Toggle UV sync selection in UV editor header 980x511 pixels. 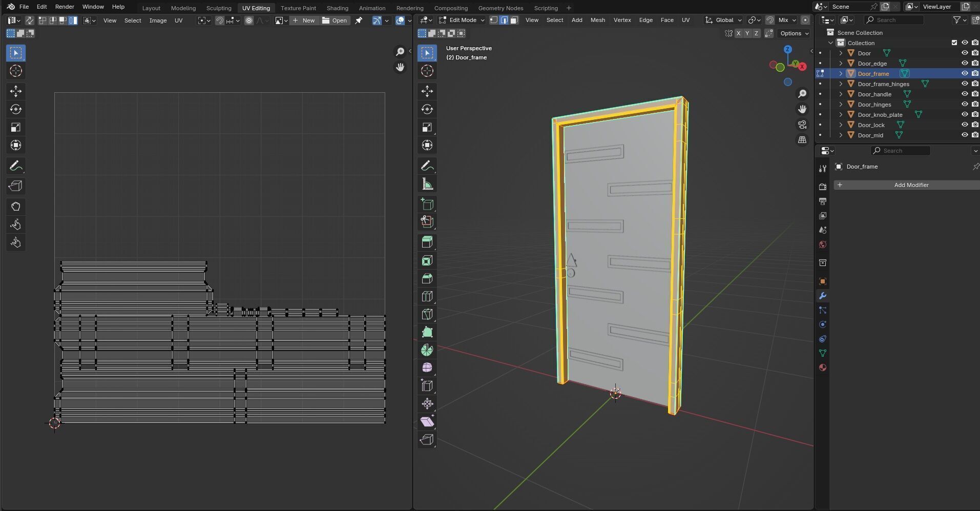pos(29,21)
